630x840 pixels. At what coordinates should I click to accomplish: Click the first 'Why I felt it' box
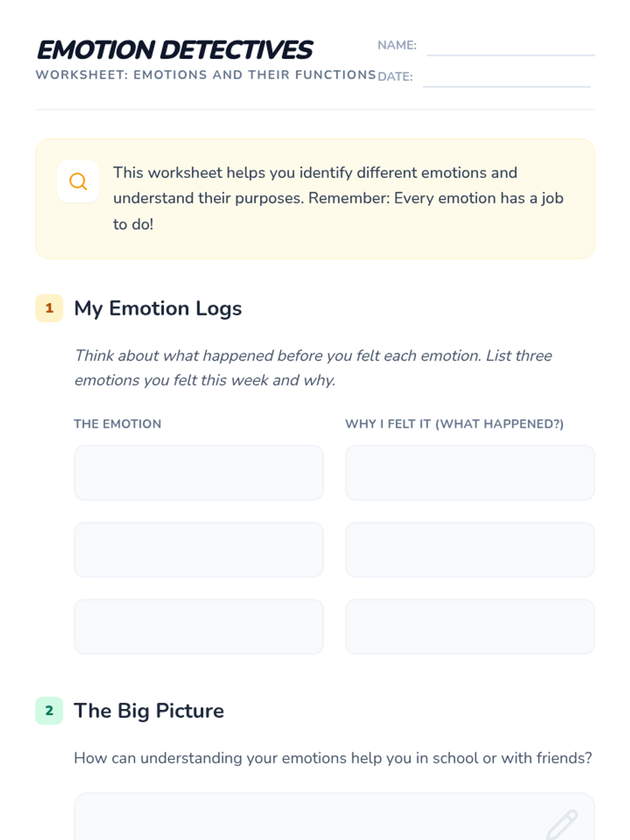470,472
